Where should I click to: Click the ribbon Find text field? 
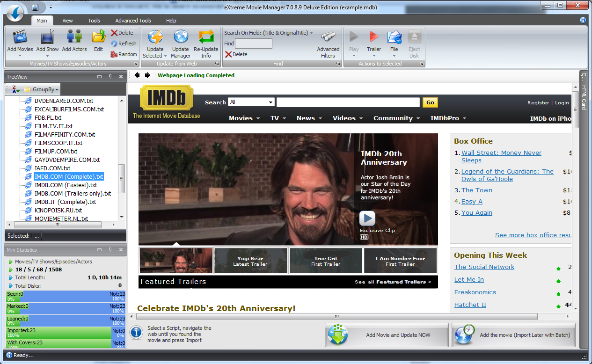pos(253,44)
